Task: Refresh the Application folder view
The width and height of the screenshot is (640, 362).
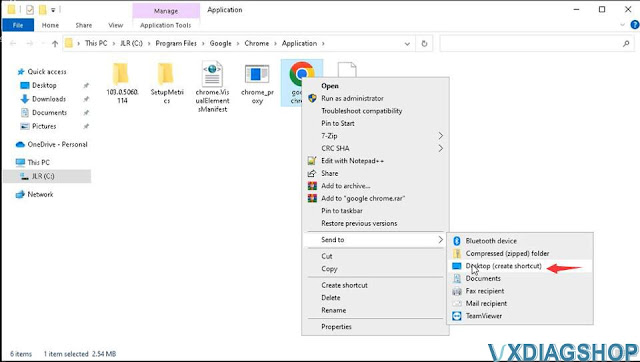Action: point(424,43)
